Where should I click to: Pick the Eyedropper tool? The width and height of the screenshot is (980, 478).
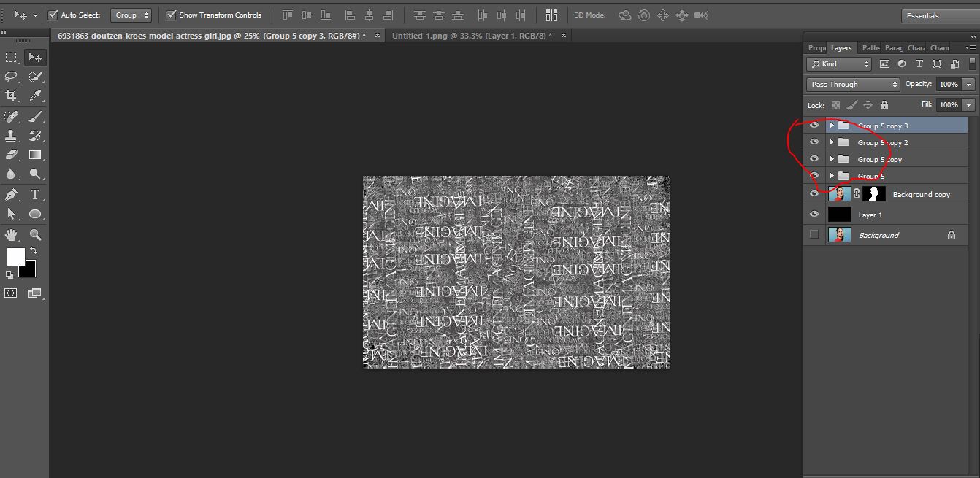tap(34, 96)
